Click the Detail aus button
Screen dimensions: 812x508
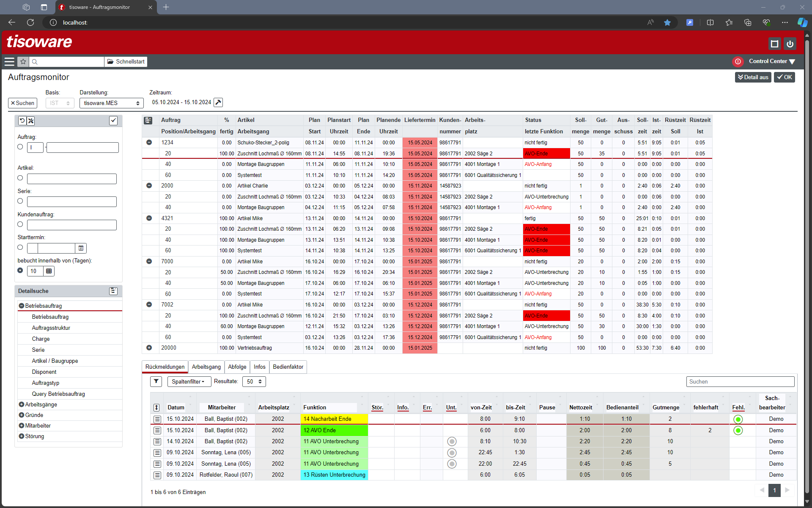click(x=753, y=77)
